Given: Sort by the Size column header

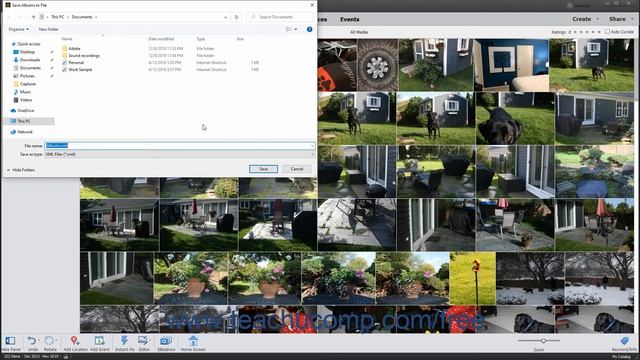Looking at the screenshot, I should click(240, 39).
